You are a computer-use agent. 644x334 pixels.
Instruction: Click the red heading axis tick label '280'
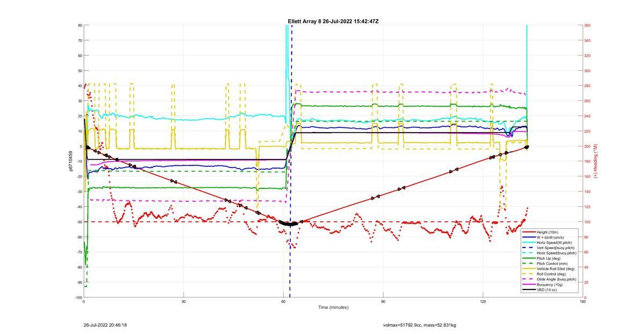[x=588, y=86]
